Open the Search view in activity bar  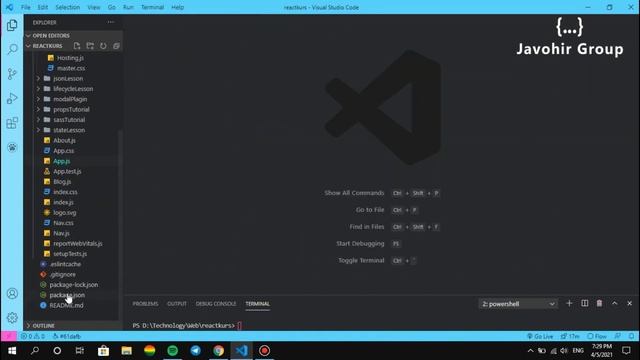(x=12, y=49)
